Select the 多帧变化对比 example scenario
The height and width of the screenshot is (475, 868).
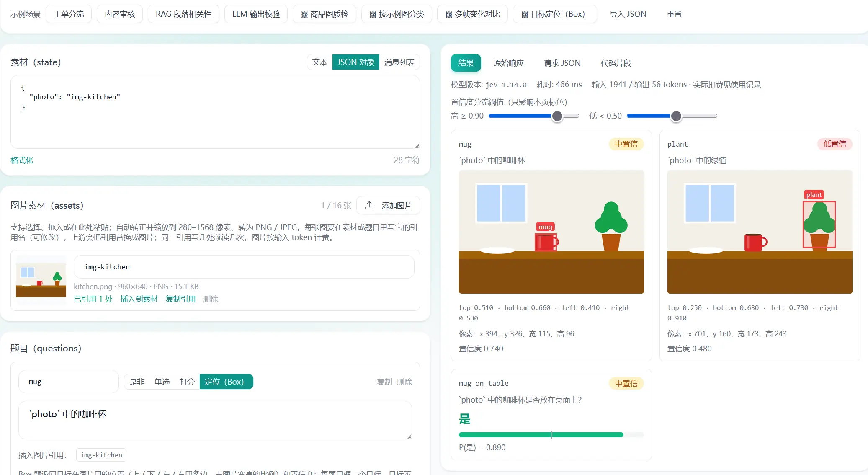pyautogui.click(x=473, y=14)
